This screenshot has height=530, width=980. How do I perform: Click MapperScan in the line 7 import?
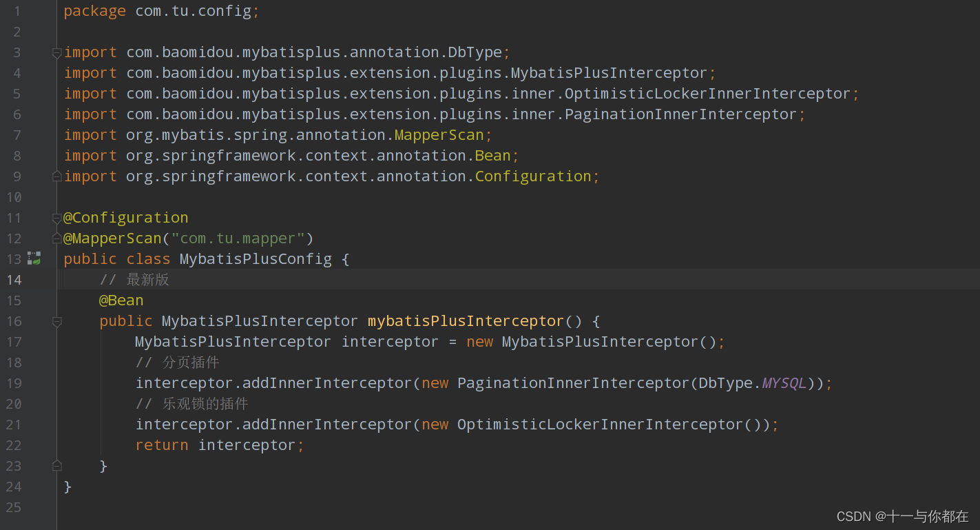439,135
